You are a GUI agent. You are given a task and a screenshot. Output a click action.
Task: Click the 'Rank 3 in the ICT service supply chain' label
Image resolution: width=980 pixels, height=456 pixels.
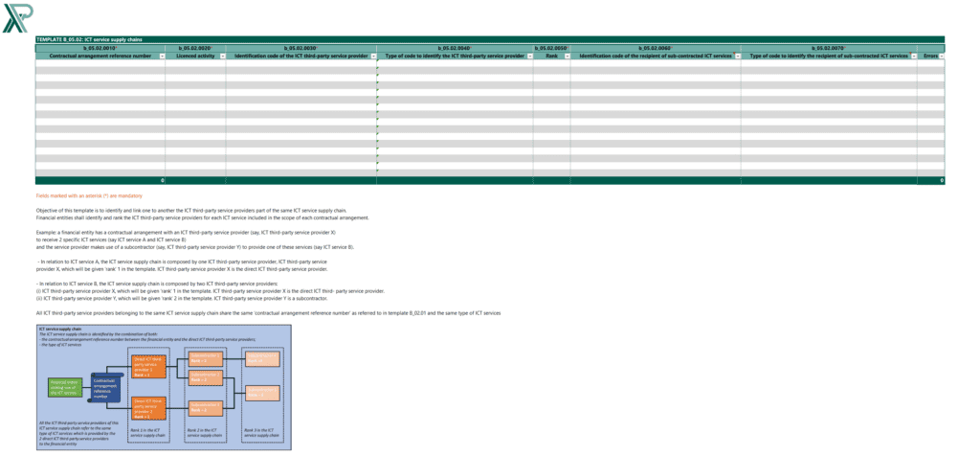[x=261, y=432]
